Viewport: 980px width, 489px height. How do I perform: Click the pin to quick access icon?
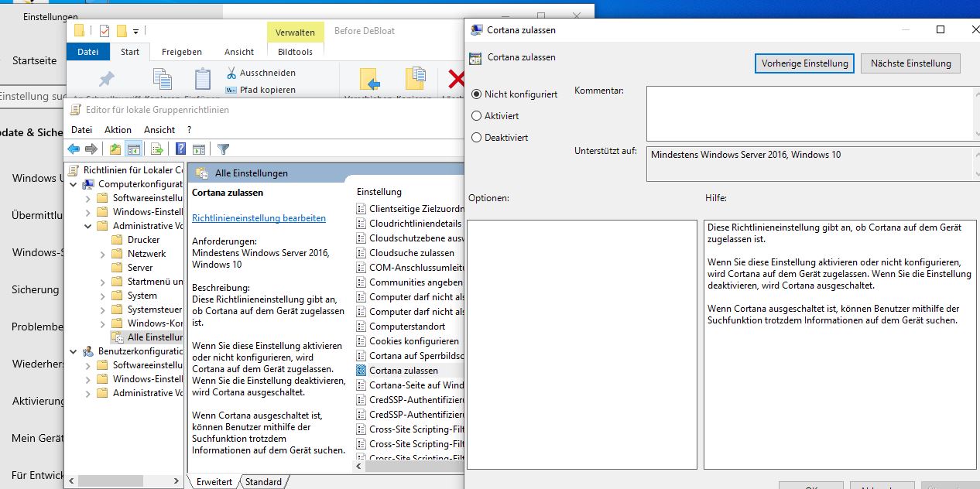tap(107, 80)
